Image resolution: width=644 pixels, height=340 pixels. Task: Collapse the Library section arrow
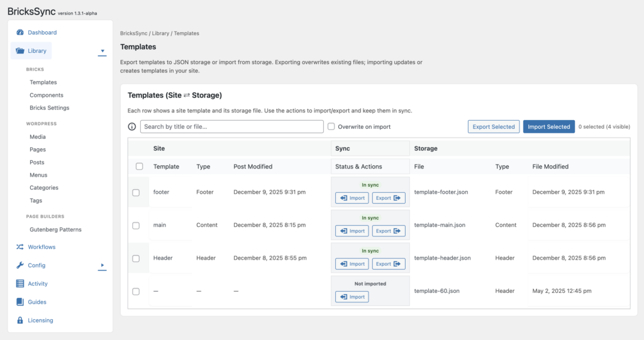[x=102, y=51]
